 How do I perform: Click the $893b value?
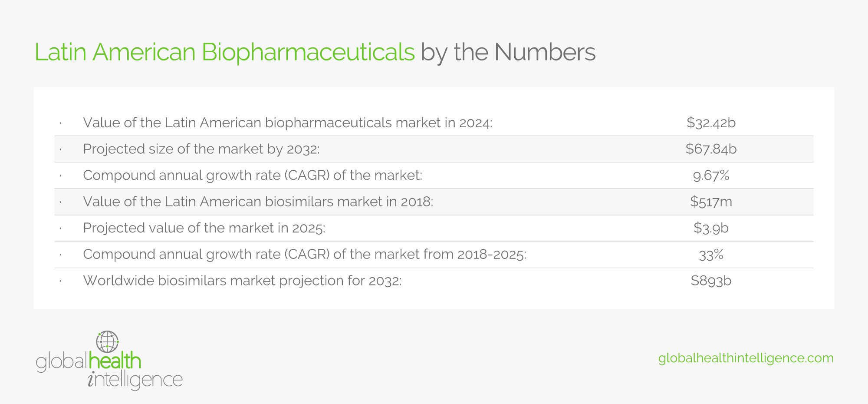[x=711, y=281]
